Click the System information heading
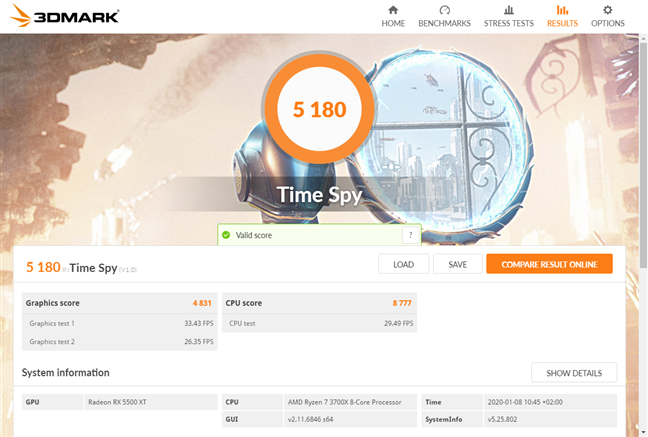648x437 pixels. pos(66,373)
